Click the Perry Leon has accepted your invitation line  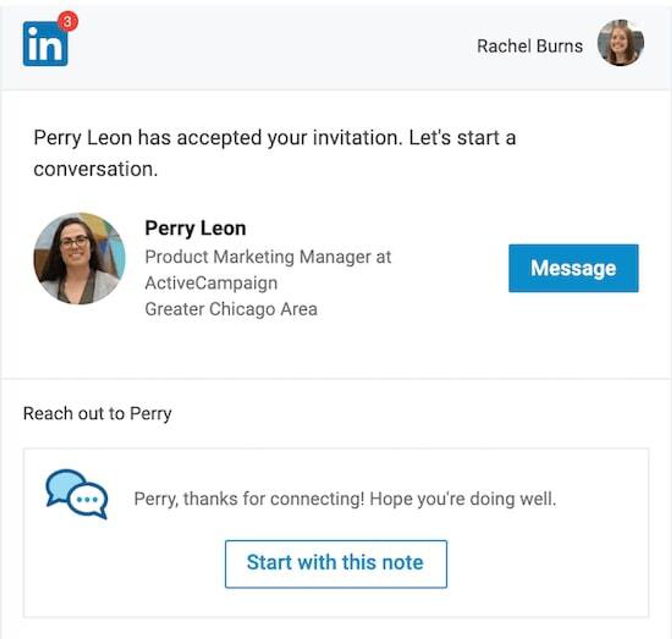[275, 138]
